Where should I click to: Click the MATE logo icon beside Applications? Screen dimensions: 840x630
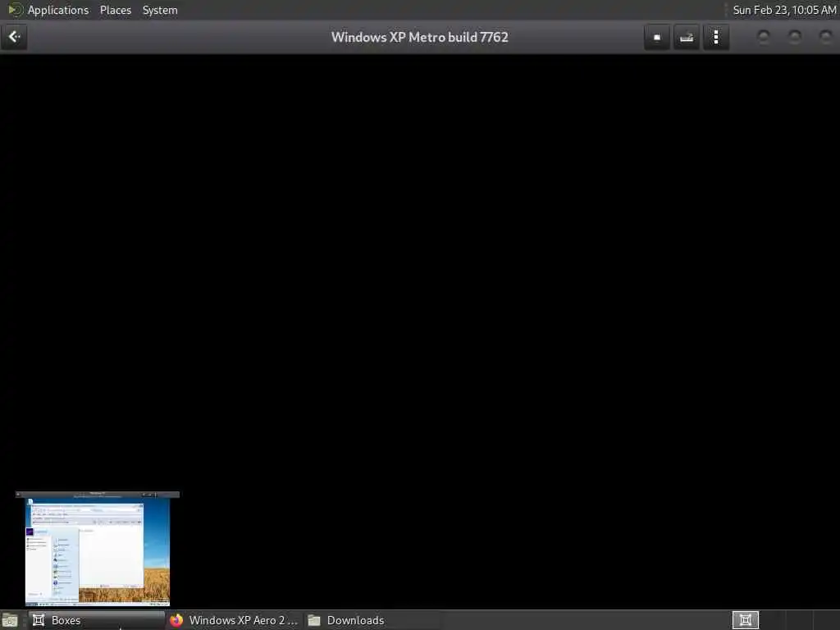[15, 10]
